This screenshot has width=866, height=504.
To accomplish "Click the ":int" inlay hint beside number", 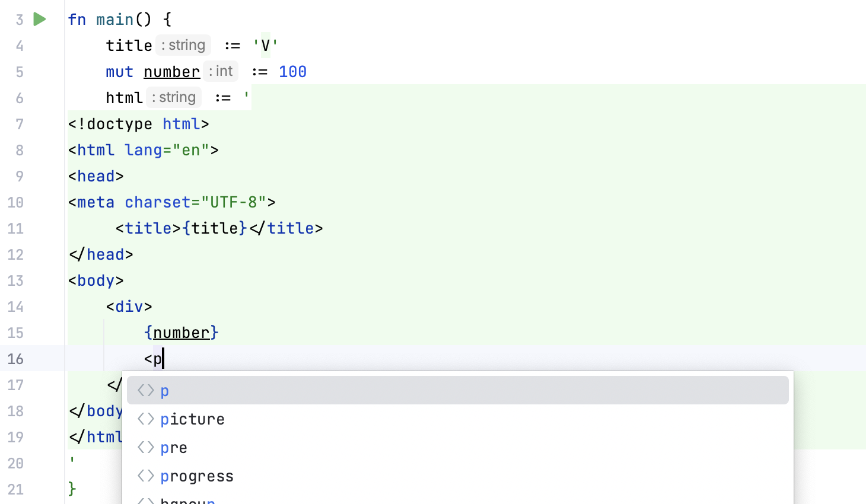I will pyautogui.click(x=220, y=71).
